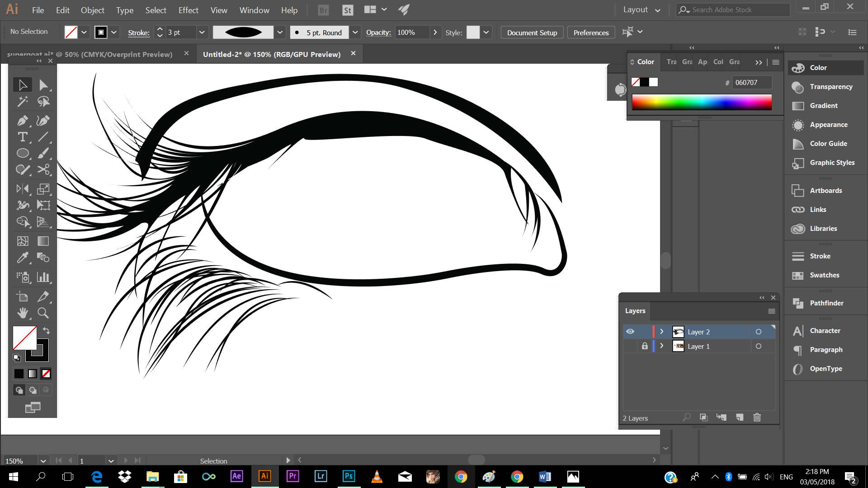868x488 pixels.
Task: Toggle visibility of Layer 1
Action: coord(630,346)
